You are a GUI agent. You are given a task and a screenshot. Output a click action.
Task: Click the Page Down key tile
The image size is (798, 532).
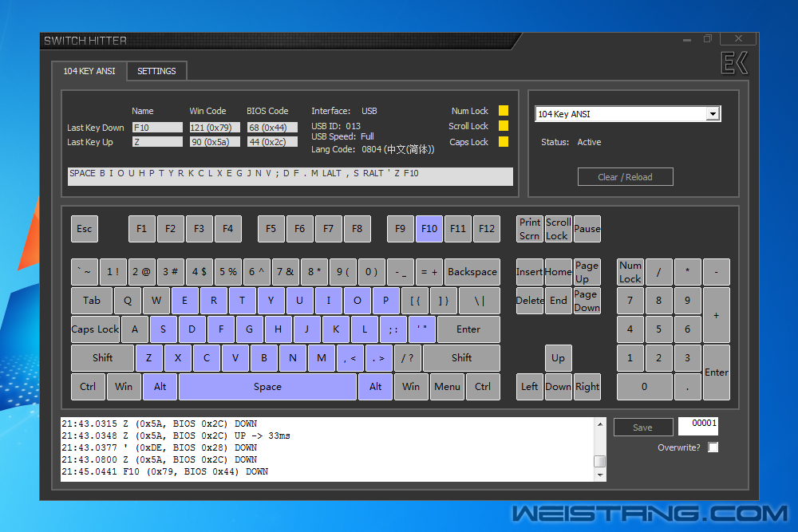[587, 301]
